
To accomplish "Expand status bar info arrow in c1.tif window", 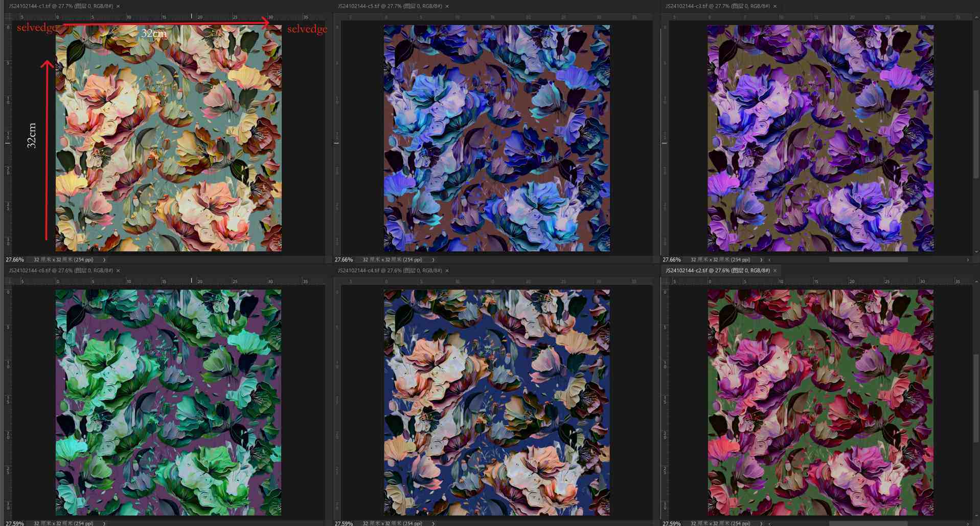I will pyautogui.click(x=104, y=259).
